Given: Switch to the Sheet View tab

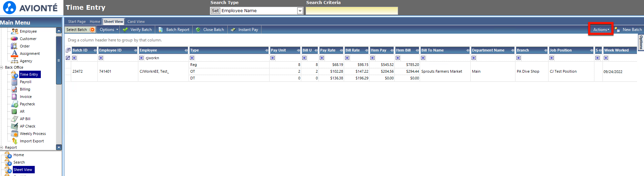Looking at the screenshot, I should pos(113,22).
